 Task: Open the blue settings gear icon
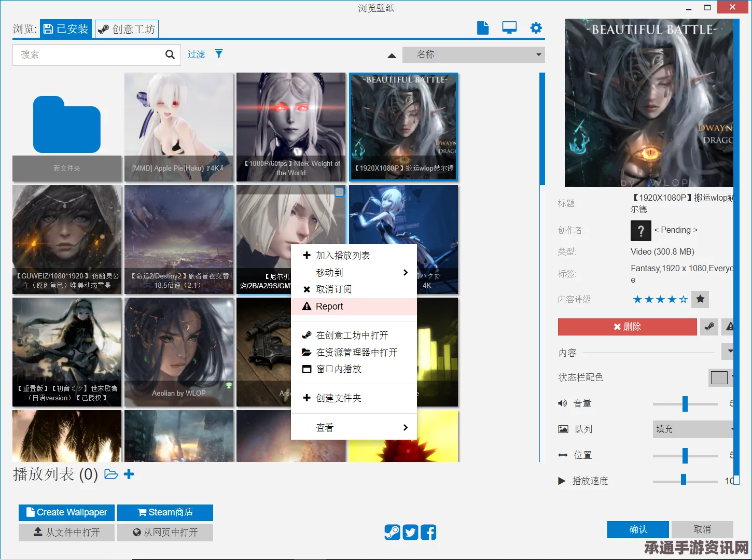click(536, 28)
